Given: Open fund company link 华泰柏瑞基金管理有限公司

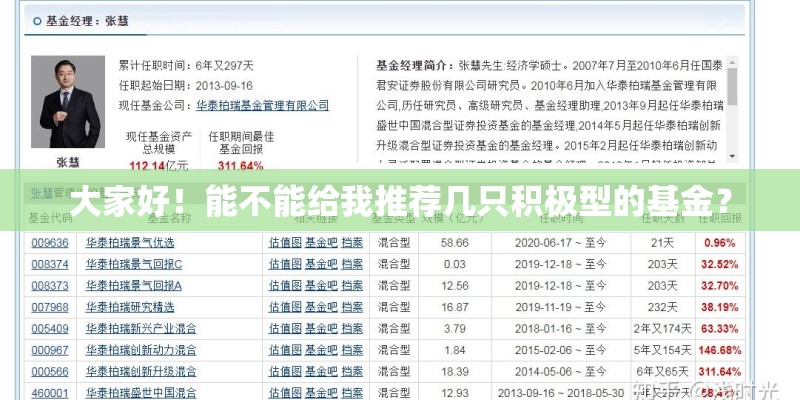Looking at the screenshot, I should pyautogui.click(x=262, y=106).
